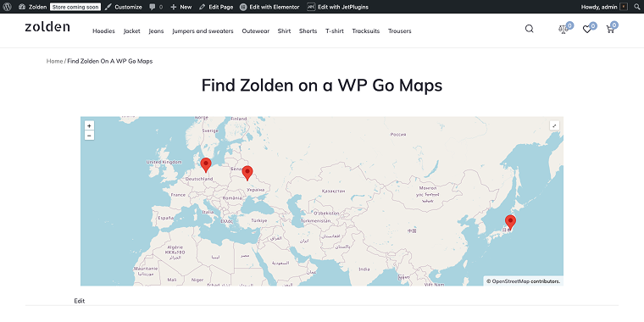This screenshot has height=322, width=644.
Task: Click the admin bar search icon
Action: click(x=637, y=7)
